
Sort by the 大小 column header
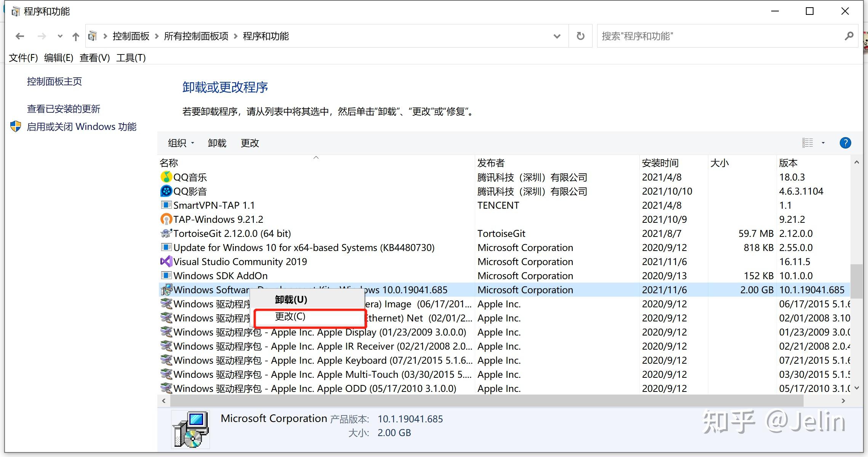[x=742, y=163]
